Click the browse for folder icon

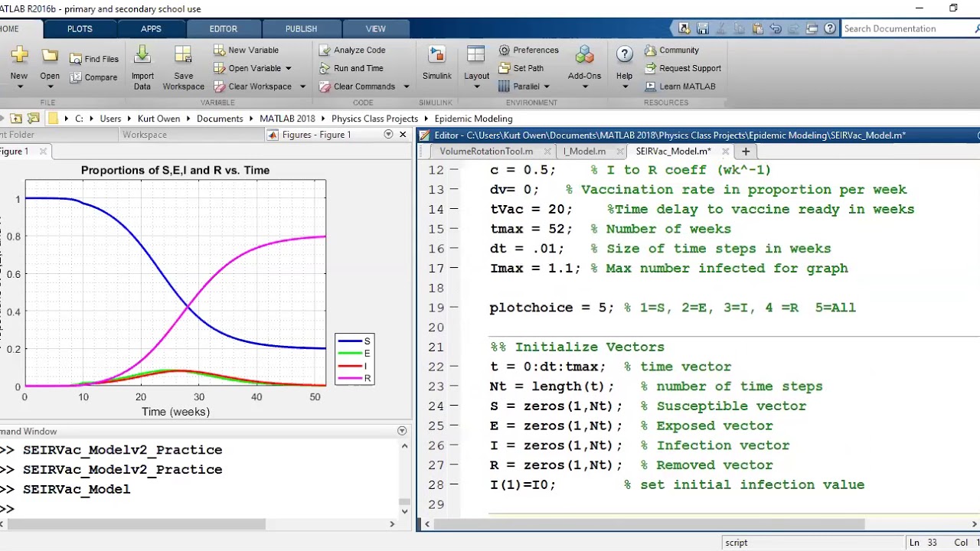(33, 119)
